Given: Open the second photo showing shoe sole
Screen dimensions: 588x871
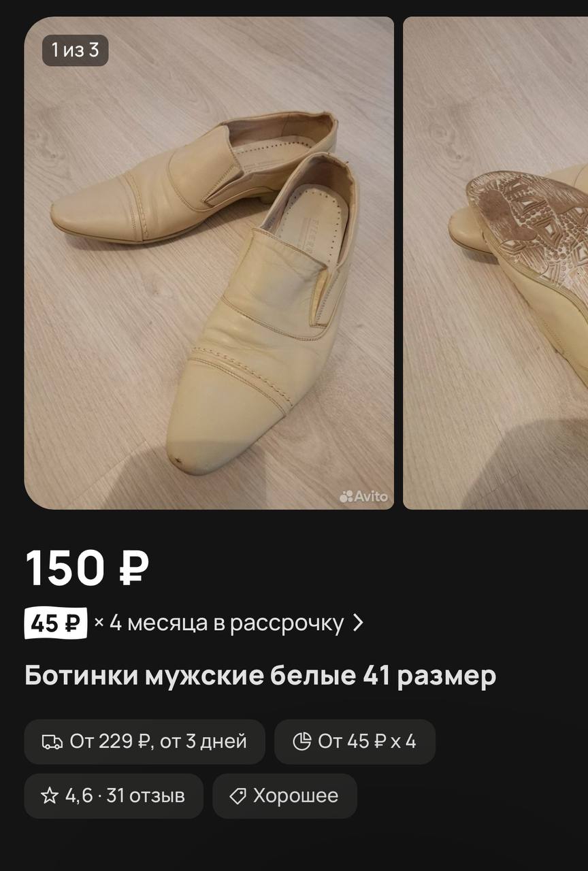Looking at the screenshot, I should 495,263.
